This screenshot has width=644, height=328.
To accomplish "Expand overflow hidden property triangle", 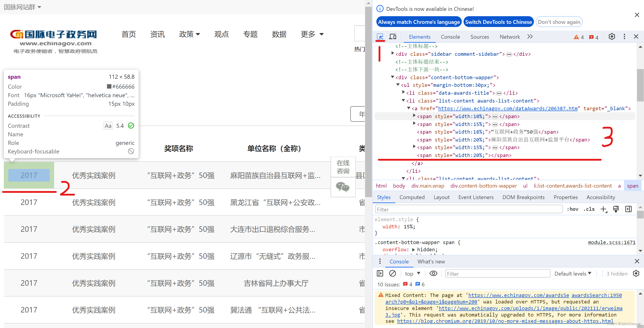I will [413, 249].
